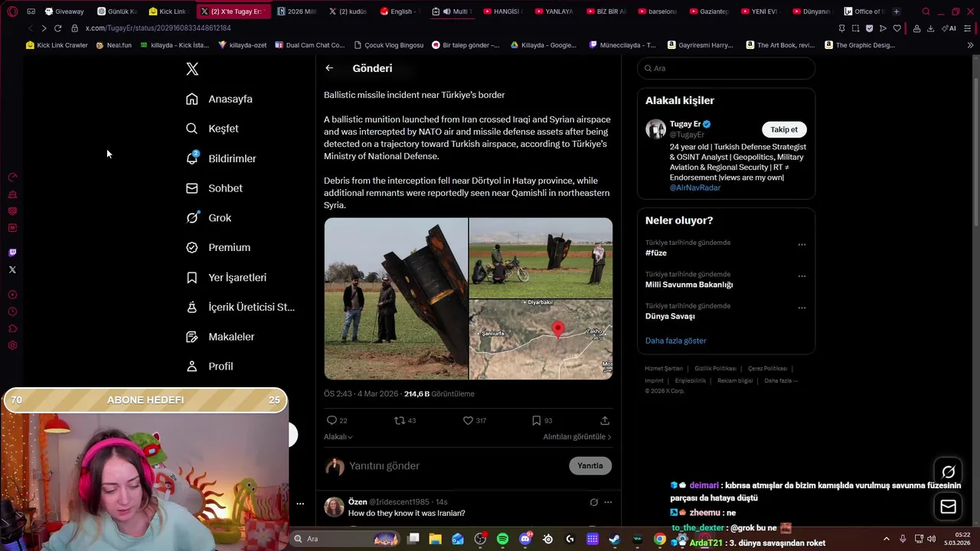The height and width of the screenshot is (551, 980).
Task: Open the X icon in browser sidebar
Action: pyautogui.click(x=12, y=269)
